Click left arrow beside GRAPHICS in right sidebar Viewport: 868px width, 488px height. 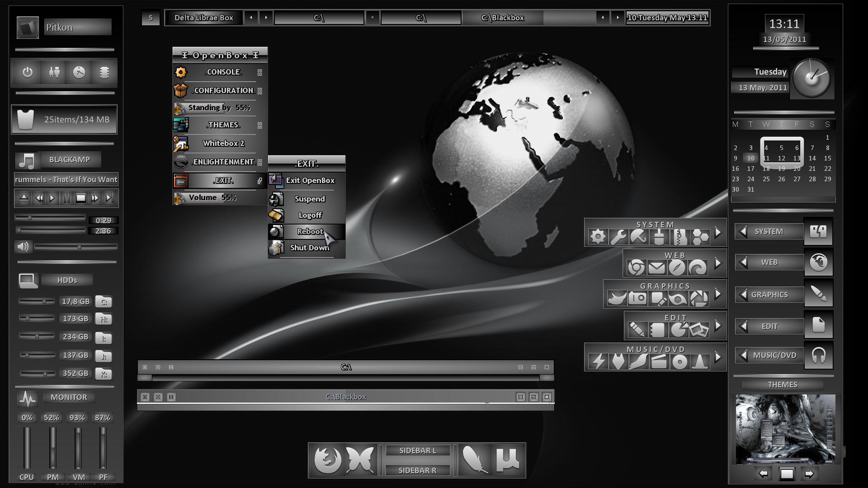pyautogui.click(x=743, y=295)
